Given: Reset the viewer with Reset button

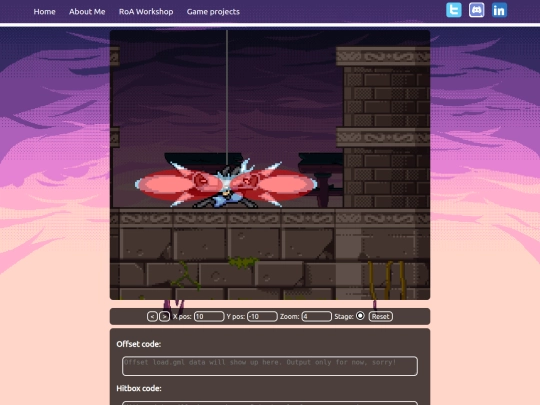Looking at the screenshot, I should [x=381, y=316].
